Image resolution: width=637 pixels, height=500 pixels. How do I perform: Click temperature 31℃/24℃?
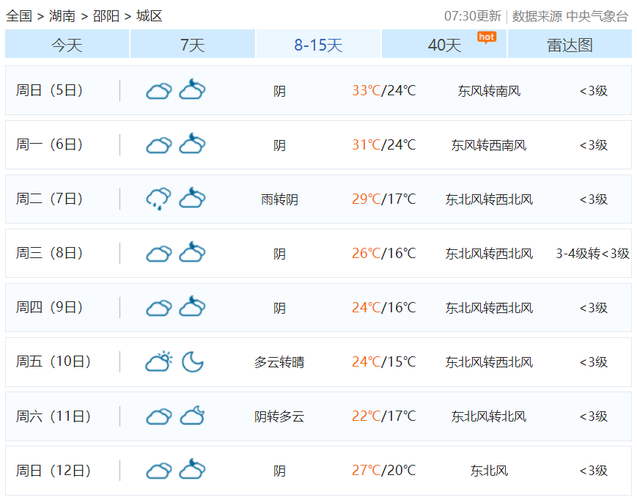(x=384, y=145)
